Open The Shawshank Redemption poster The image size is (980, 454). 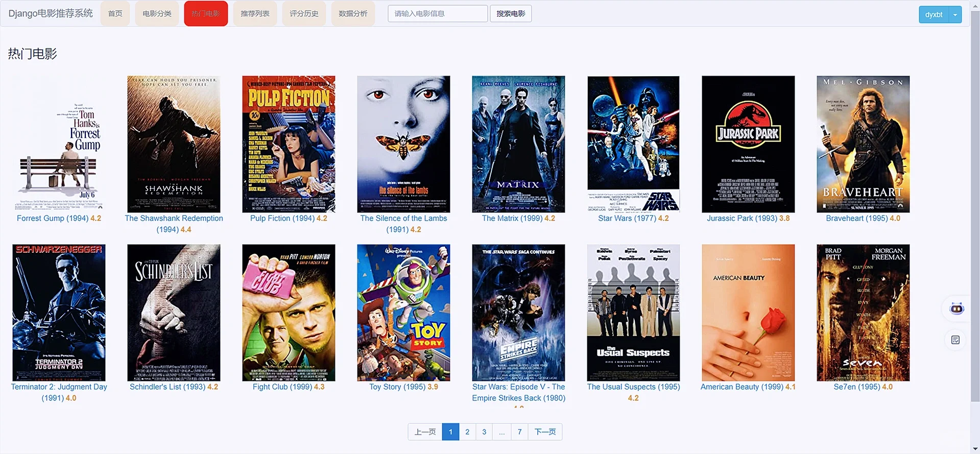pos(174,144)
